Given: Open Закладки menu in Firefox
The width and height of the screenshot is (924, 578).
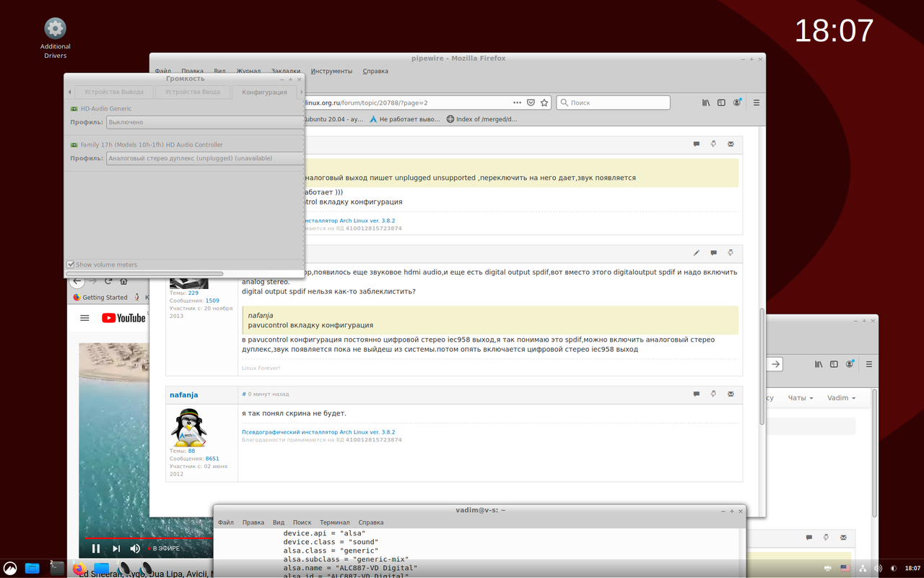Looking at the screenshot, I should click(286, 71).
